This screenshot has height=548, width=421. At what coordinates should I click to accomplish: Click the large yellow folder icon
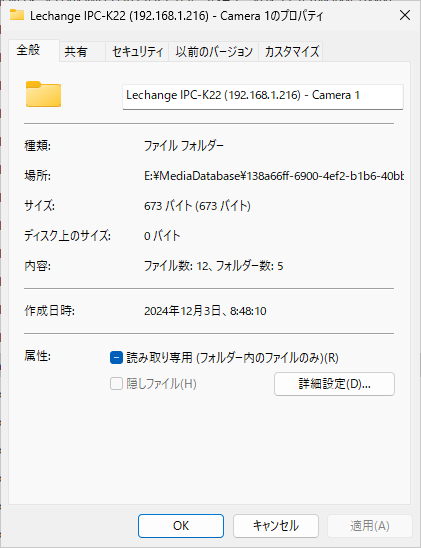point(43,94)
